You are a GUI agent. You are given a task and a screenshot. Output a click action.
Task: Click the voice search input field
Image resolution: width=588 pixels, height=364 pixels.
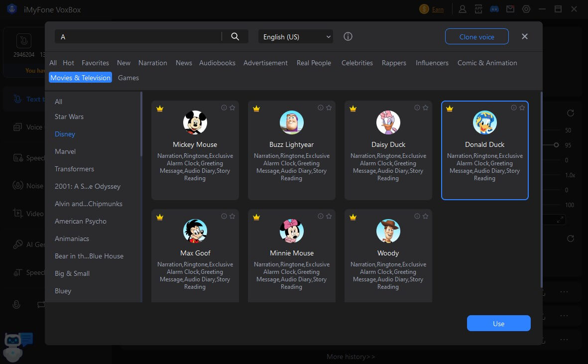[139, 37]
